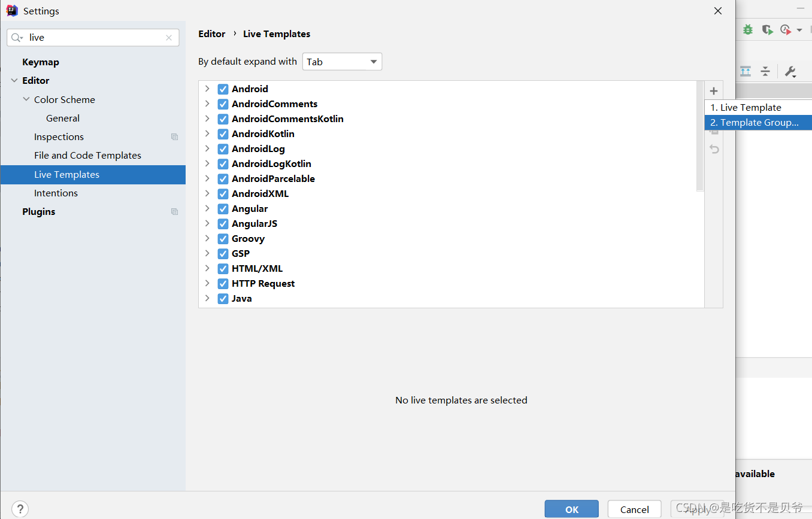Click Run with Coverage shield icon
The width and height of the screenshot is (812, 519).
click(x=767, y=29)
